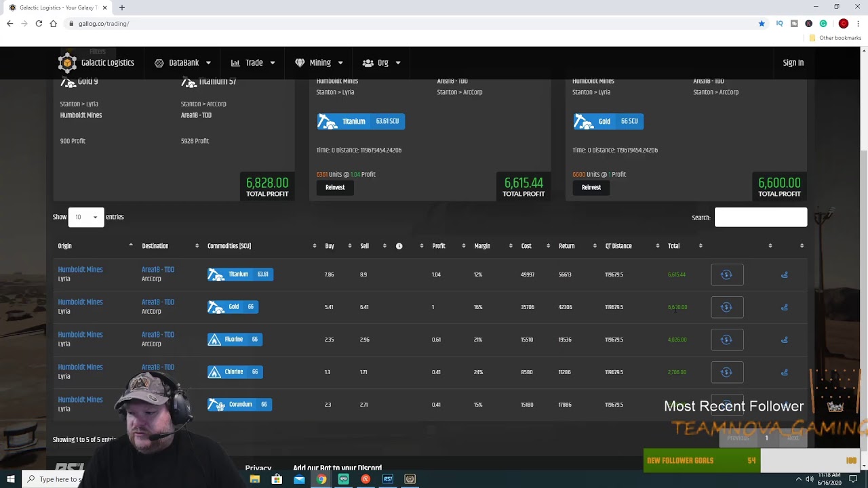Screen dimensions: 868x488
Task: Sort table by Return column
Action: (x=577, y=246)
